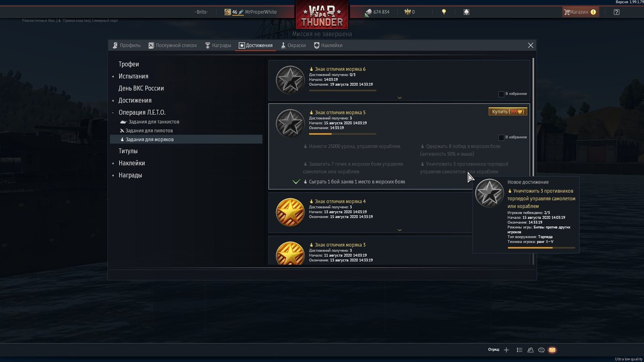This screenshot has height=362, width=644.
Task: Open the mail envelope icon in bottom bar
Action: pos(552,350)
